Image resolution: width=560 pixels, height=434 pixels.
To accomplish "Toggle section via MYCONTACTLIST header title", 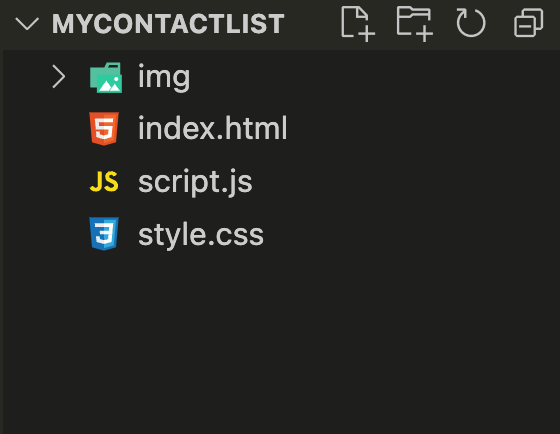I will tap(168, 24).
